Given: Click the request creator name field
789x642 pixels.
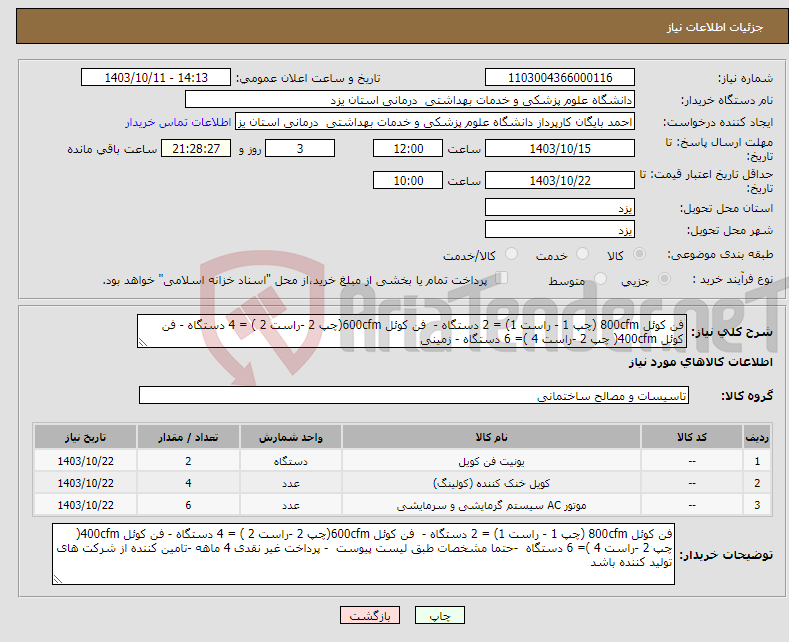Looking at the screenshot, I should [435, 122].
